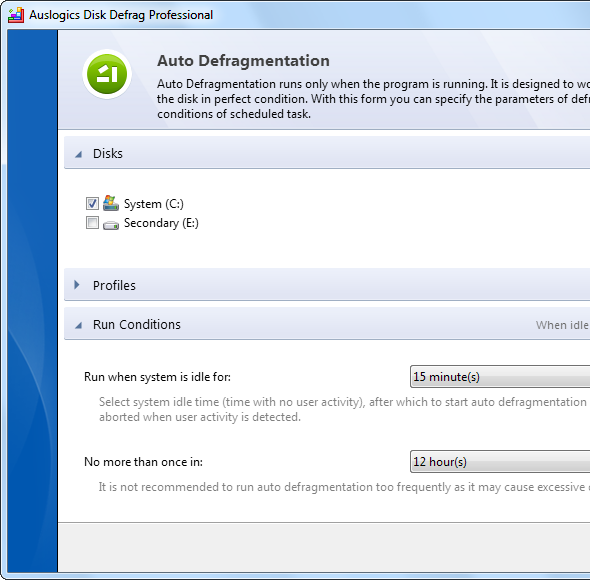The image size is (590, 580).
Task: Select the Secondary (E:) disk label
Action: tap(161, 223)
